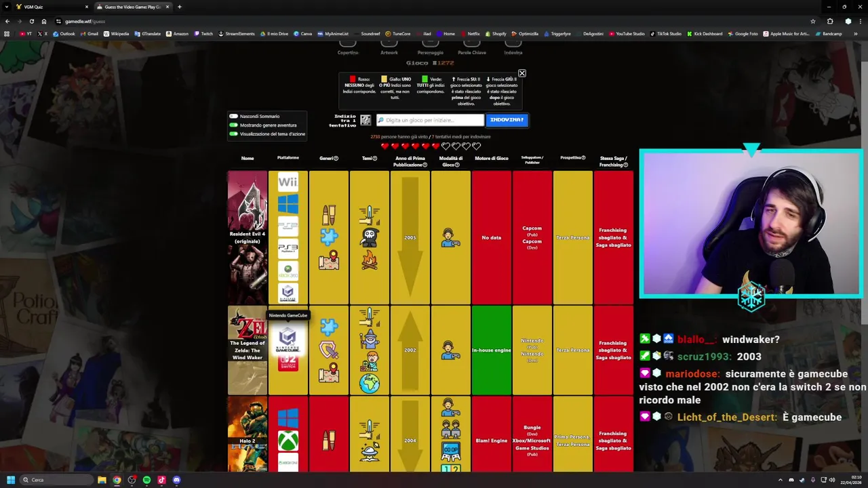Open the Twitch bookmark
The height and width of the screenshot is (488, 868).
click(203, 34)
